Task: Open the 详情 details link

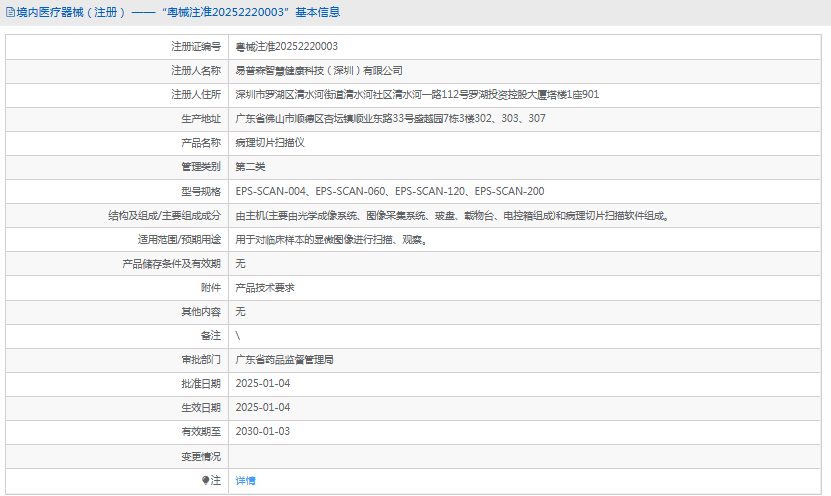Action: (x=245, y=481)
